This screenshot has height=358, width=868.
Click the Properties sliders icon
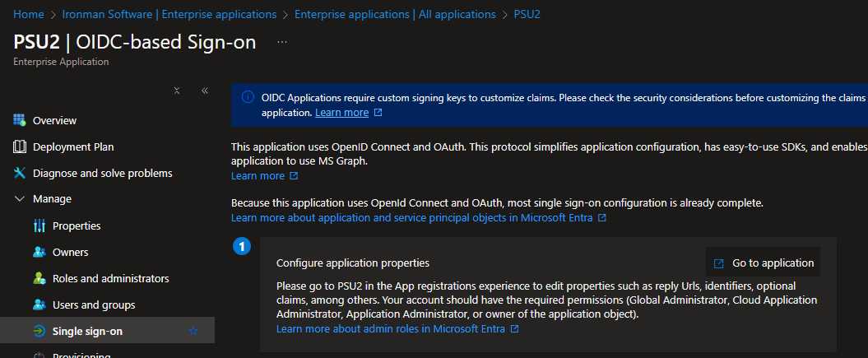(39, 225)
